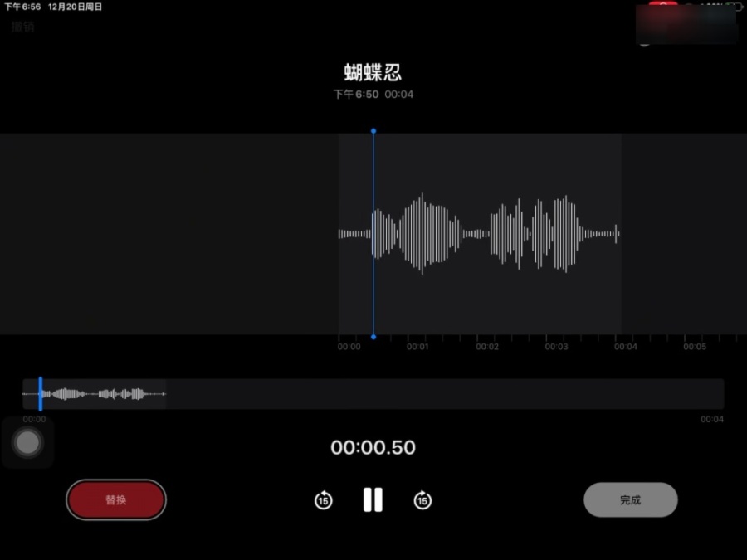The width and height of the screenshot is (747, 560).
Task: Click the bottom dot of the blue playhead
Action: pos(373,337)
